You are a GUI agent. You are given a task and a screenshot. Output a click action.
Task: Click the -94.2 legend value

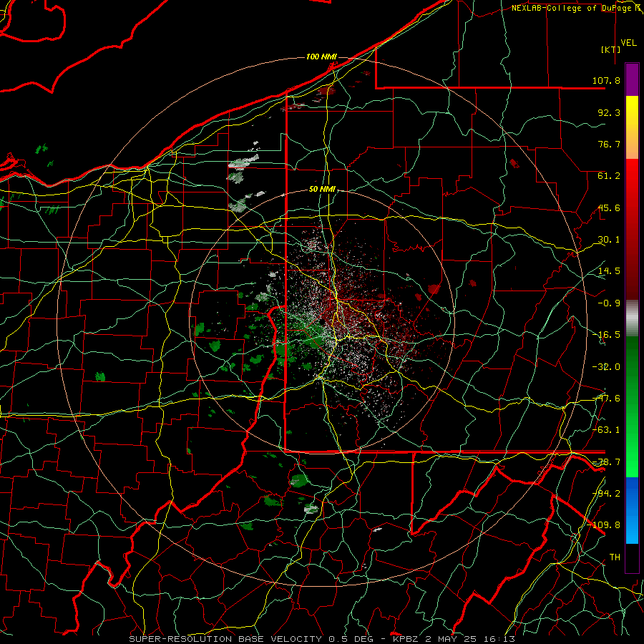pos(606,493)
